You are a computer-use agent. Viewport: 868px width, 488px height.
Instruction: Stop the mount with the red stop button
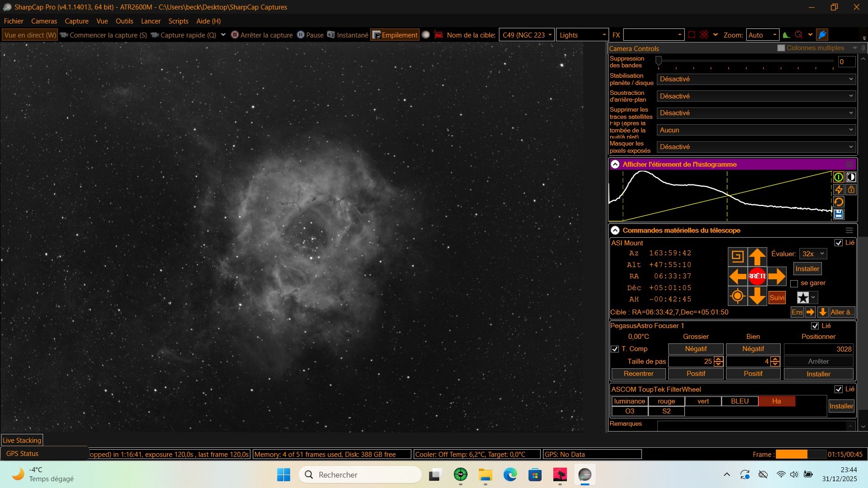[757, 276]
